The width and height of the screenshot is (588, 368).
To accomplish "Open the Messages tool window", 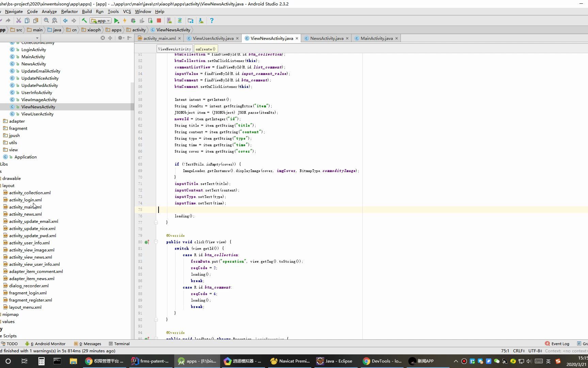I will [x=88, y=344].
